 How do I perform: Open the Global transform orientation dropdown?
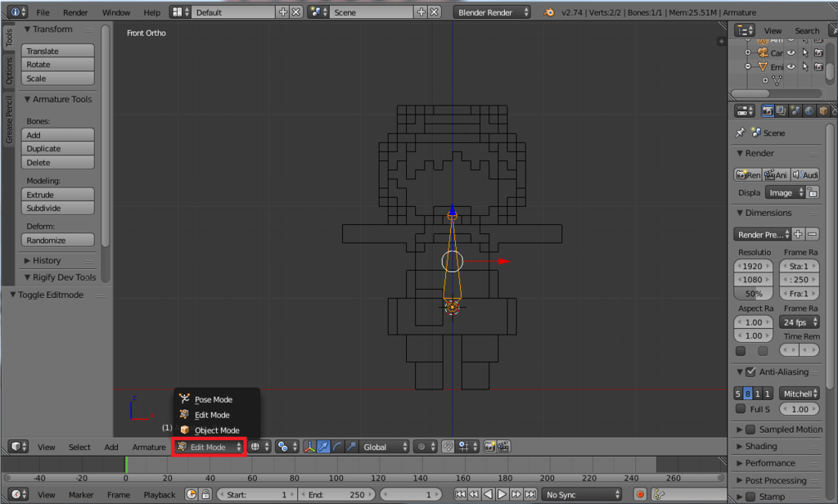(385, 447)
